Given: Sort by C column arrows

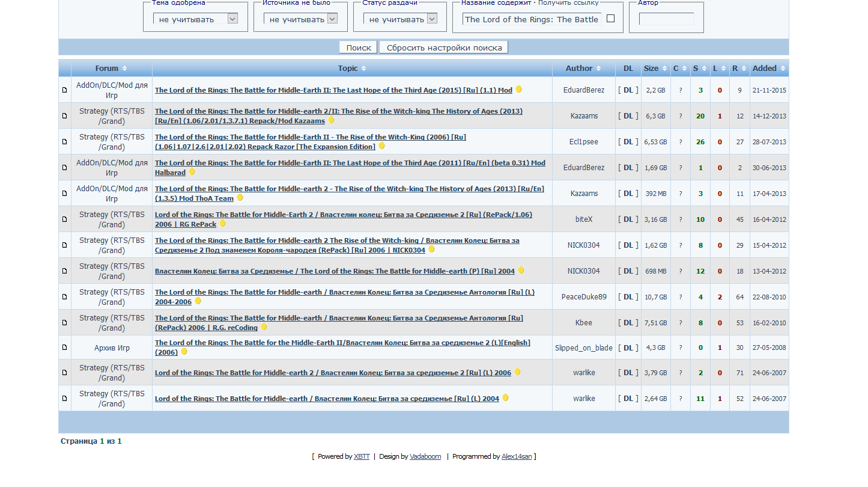Looking at the screenshot, I should [684, 69].
